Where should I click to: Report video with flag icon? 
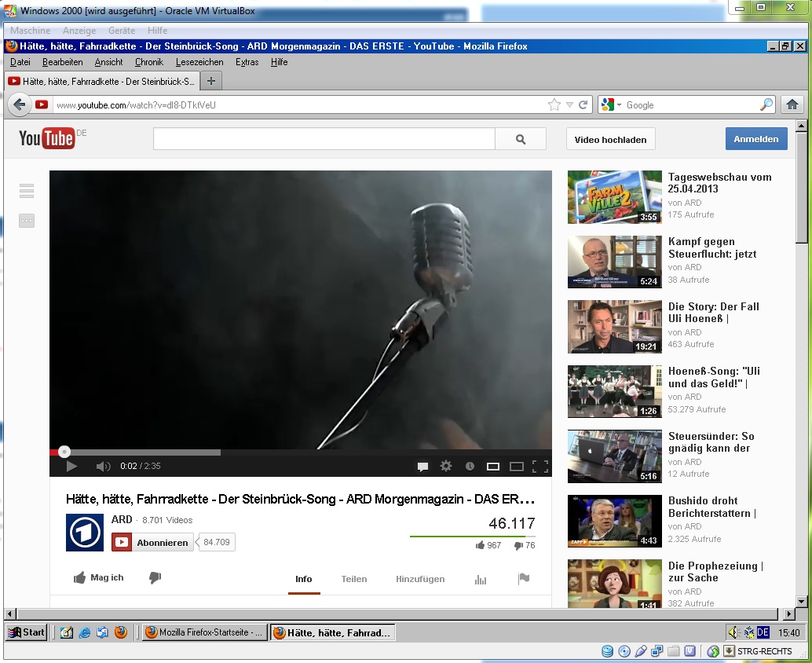524,579
